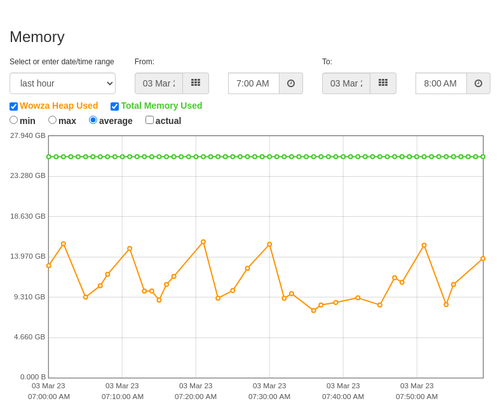Click the '07:40:00 AM' x-axis label

[x=343, y=397]
